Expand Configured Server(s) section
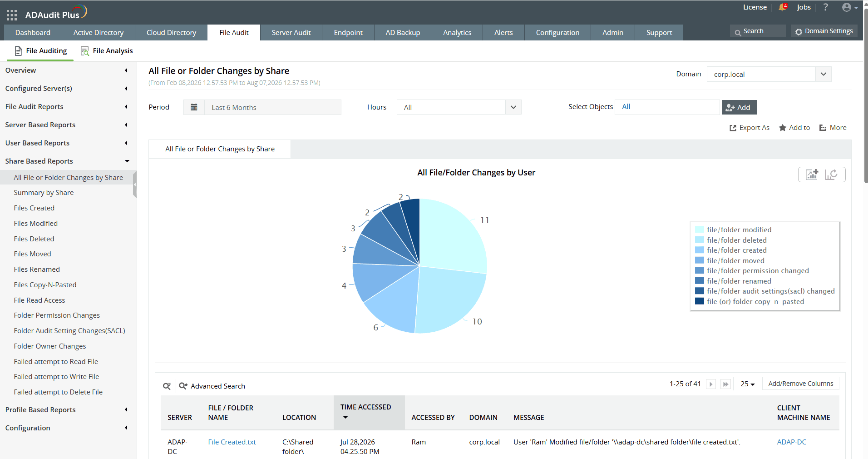 [126, 89]
